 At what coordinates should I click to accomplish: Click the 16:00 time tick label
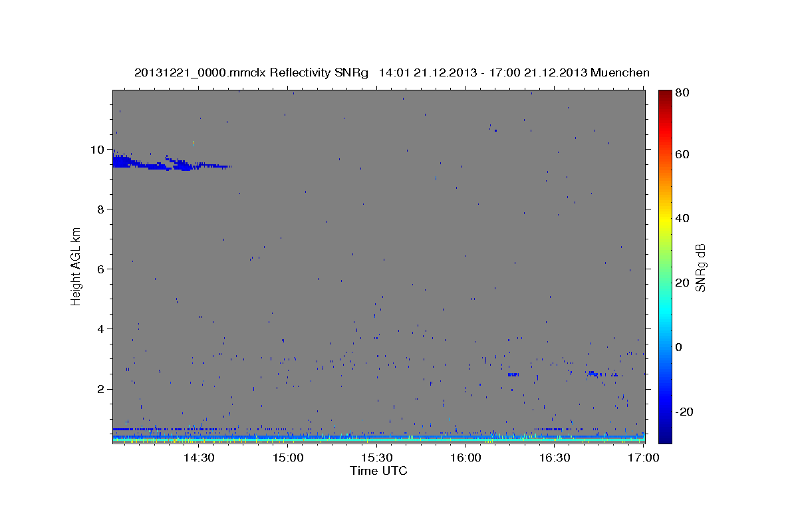465,458
